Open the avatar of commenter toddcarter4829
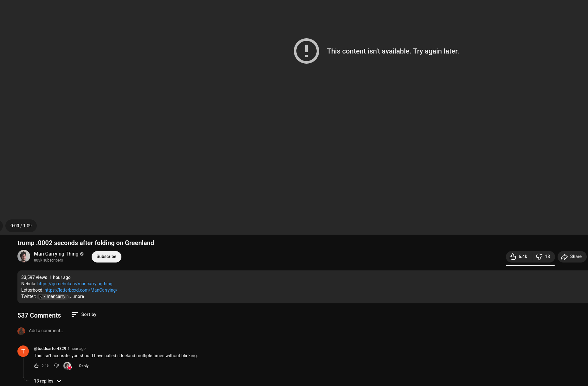Screen dimensions: 588x386 click(x=23, y=351)
